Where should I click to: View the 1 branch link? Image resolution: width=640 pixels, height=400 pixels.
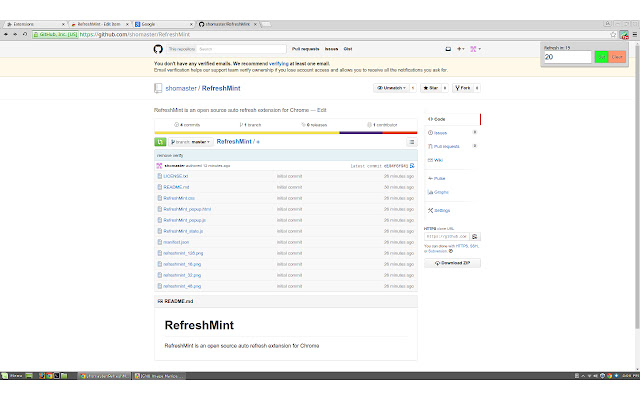pos(250,125)
